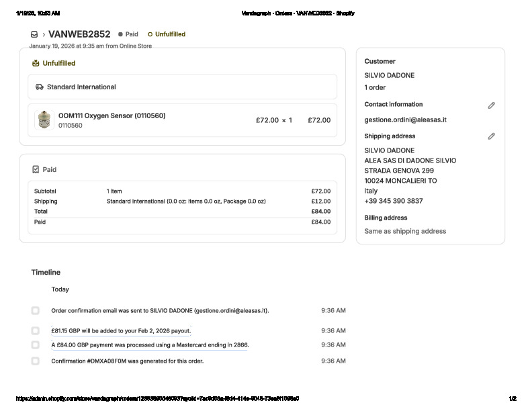Image resolution: width=532 pixels, height=411 pixels.
Task: Tick the Feb 2 payout timeline checkbox
Action: click(35, 330)
